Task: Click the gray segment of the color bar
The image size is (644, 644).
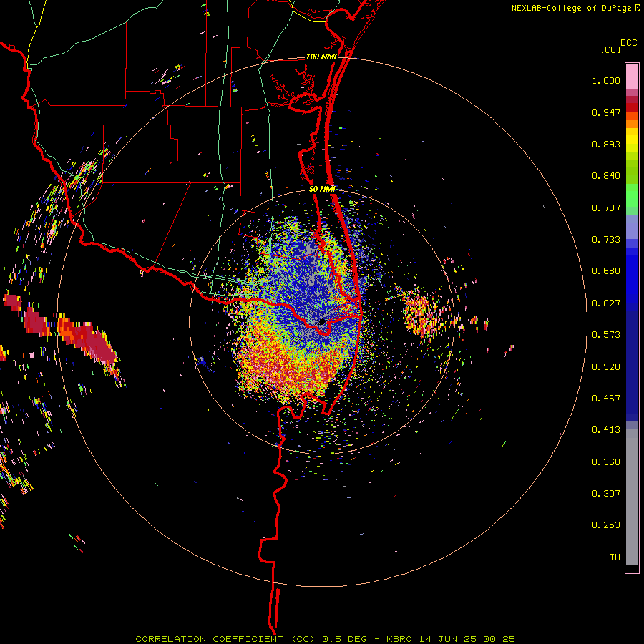Action: click(632, 497)
